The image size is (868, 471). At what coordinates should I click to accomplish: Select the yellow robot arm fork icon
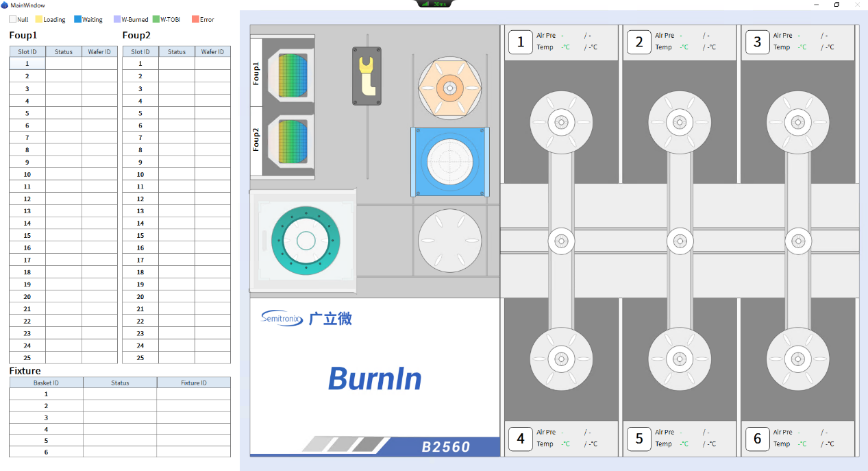click(x=367, y=76)
